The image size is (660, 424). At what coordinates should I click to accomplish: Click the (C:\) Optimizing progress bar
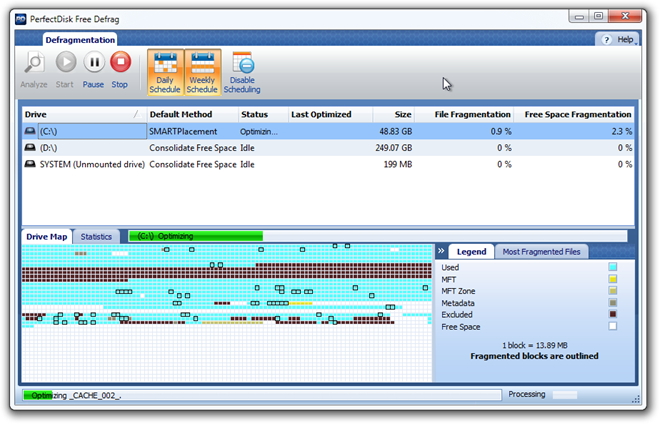coord(378,236)
